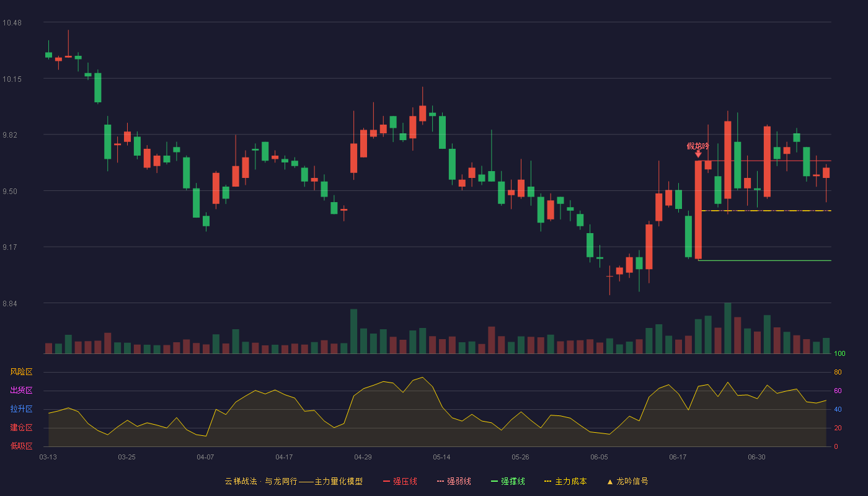This screenshot has height=496, width=868.
Task: Click the 04-29 date label
Action: (363, 457)
